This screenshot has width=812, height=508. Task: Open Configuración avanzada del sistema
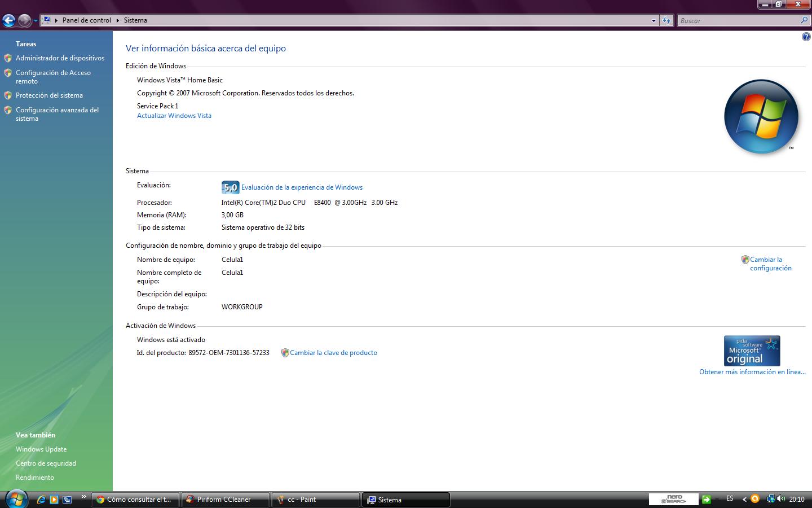point(57,114)
